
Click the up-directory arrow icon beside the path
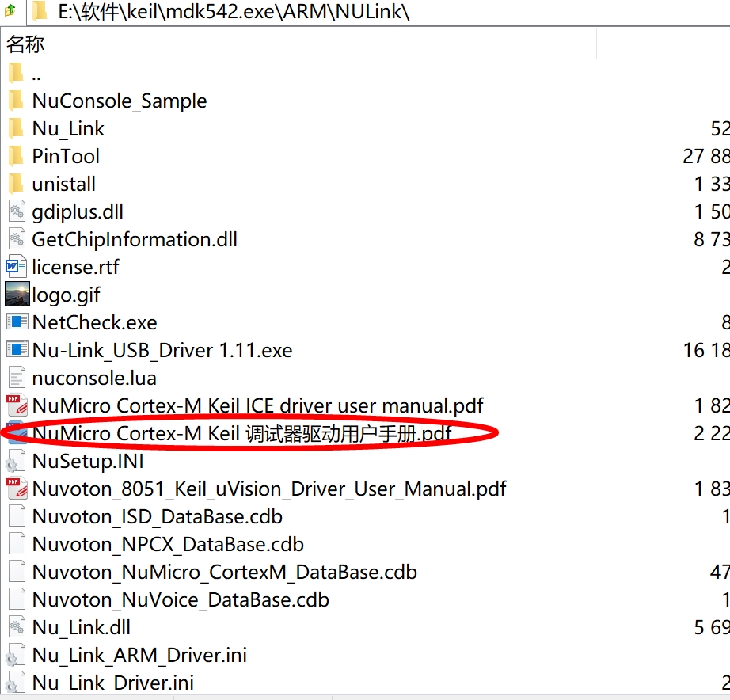[x=10, y=10]
